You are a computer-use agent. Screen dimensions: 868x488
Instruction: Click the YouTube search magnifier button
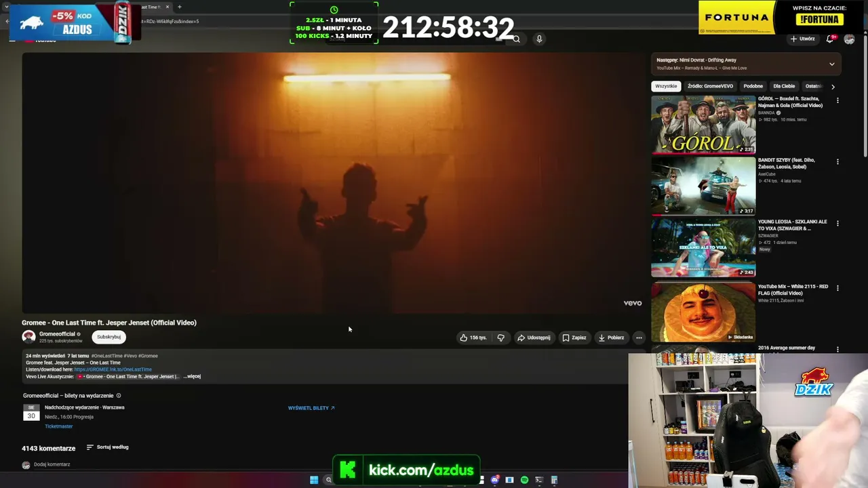(516, 39)
